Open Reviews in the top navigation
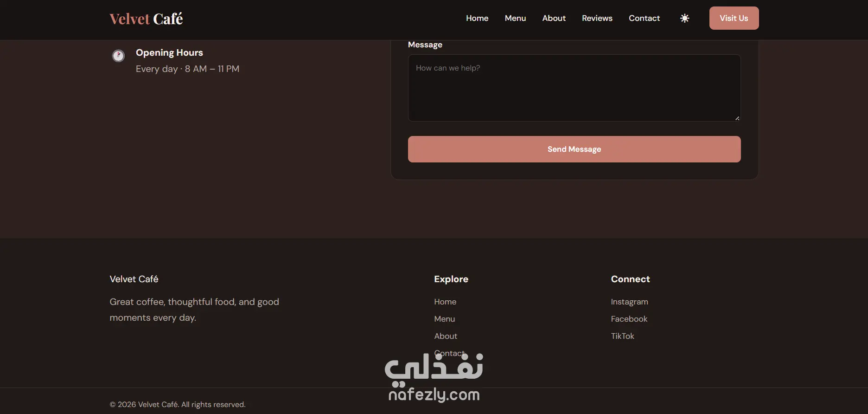This screenshot has height=414, width=868. point(597,18)
